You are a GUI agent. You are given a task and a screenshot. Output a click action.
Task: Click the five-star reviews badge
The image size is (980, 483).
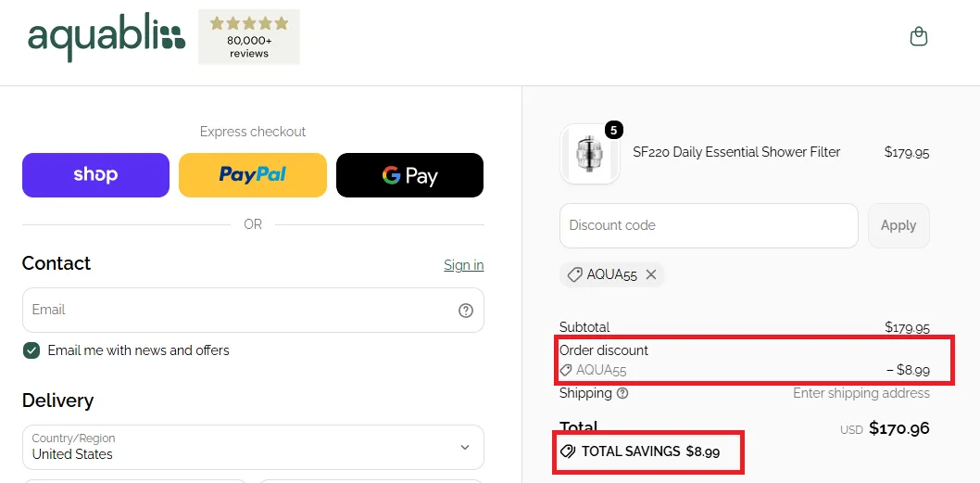(249, 37)
